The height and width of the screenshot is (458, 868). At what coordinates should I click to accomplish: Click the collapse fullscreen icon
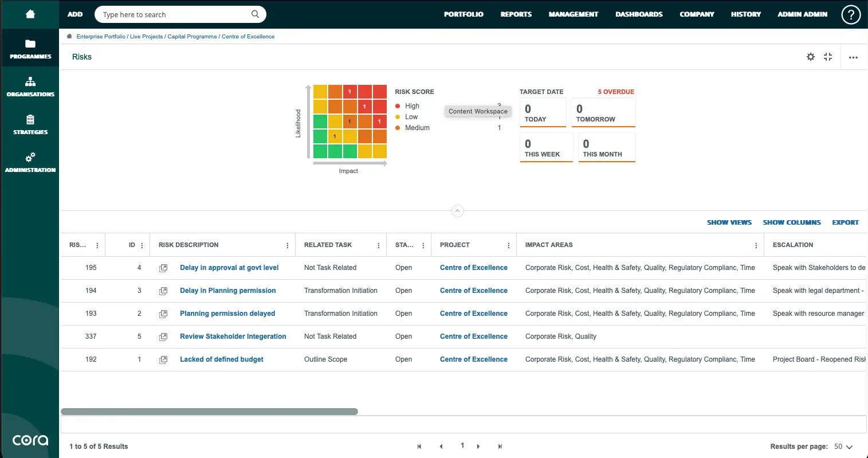[x=828, y=57]
